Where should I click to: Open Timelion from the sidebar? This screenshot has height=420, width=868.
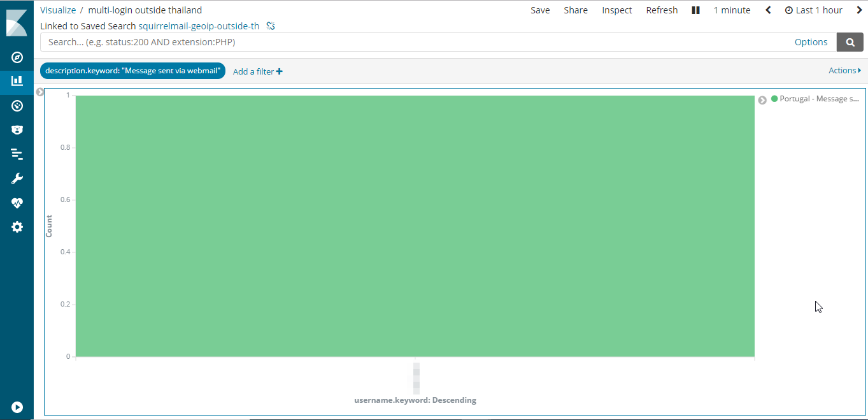(x=17, y=130)
